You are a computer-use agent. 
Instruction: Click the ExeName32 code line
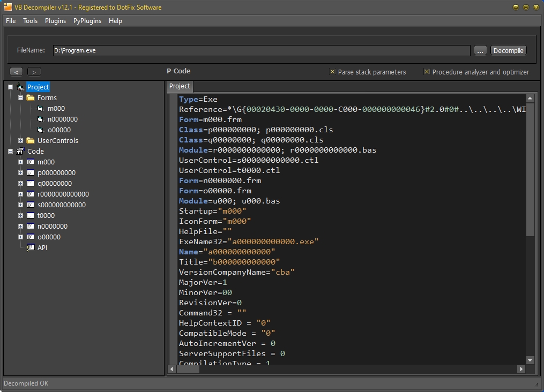pyautogui.click(x=248, y=242)
